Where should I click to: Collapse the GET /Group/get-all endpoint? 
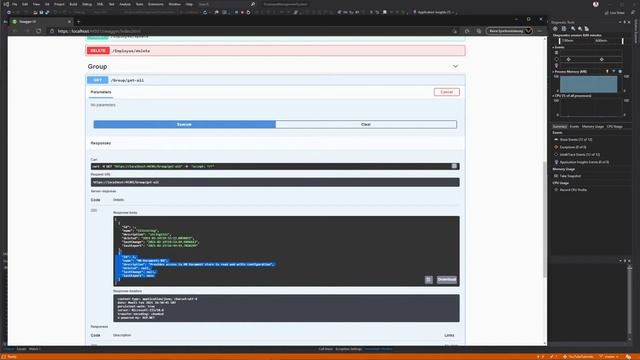(275, 80)
